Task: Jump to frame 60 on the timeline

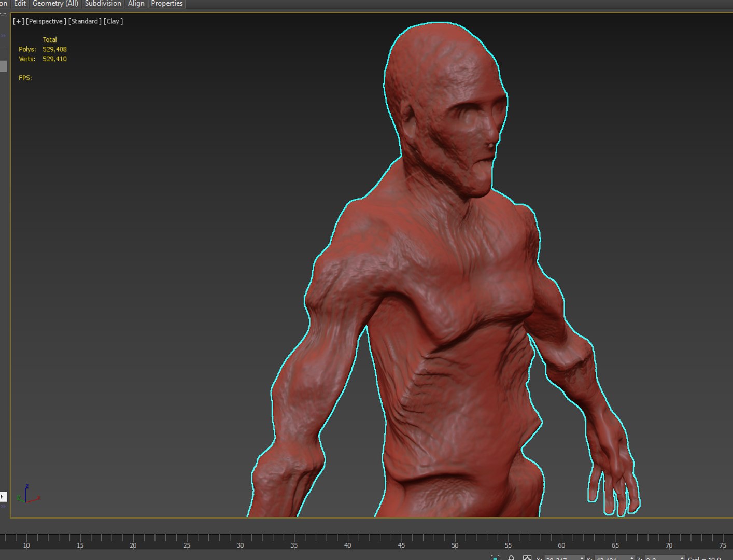Action: point(561,545)
